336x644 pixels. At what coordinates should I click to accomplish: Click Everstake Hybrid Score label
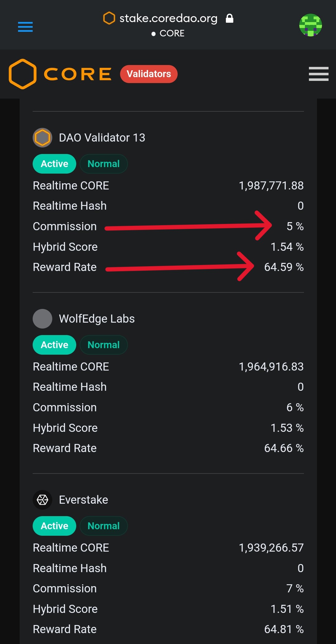click(x=65, y=609)
